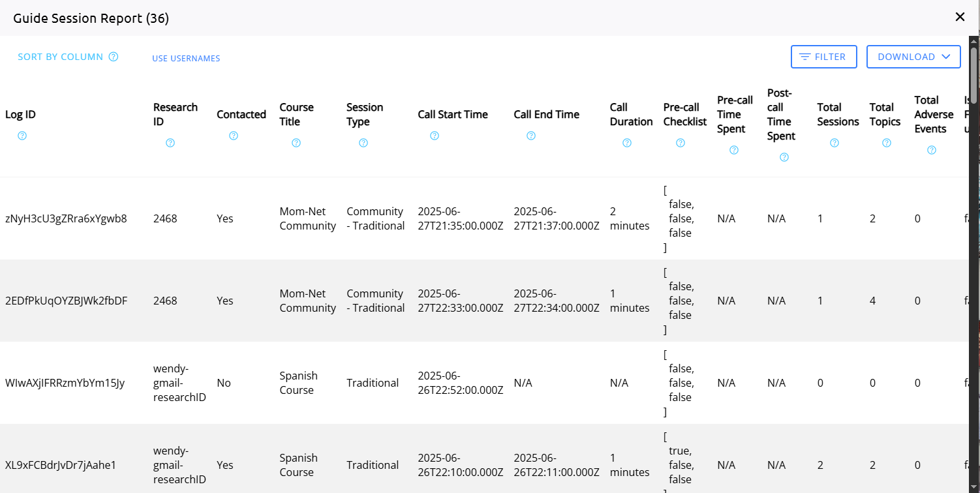The height and width of the screenshot is (493, 980).
Task: Open the Filter options
Action: (823, 57)
